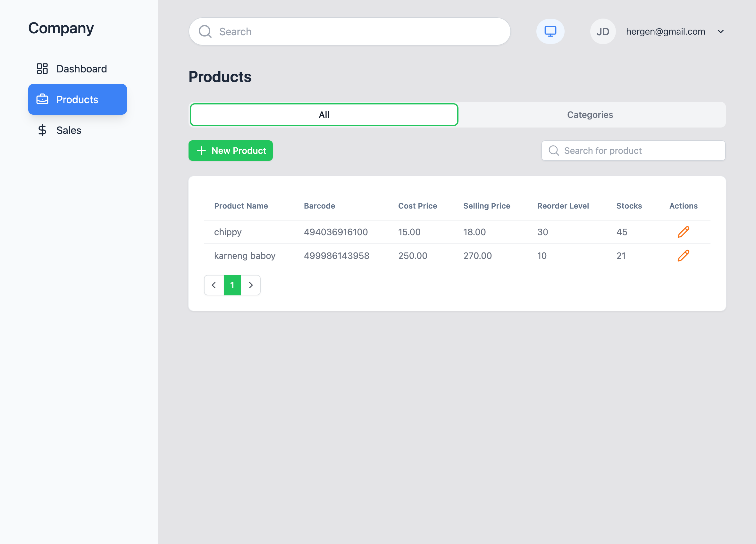
Task: Edit the karneng baboy pencil icon
Action: (x=683, y=256)
